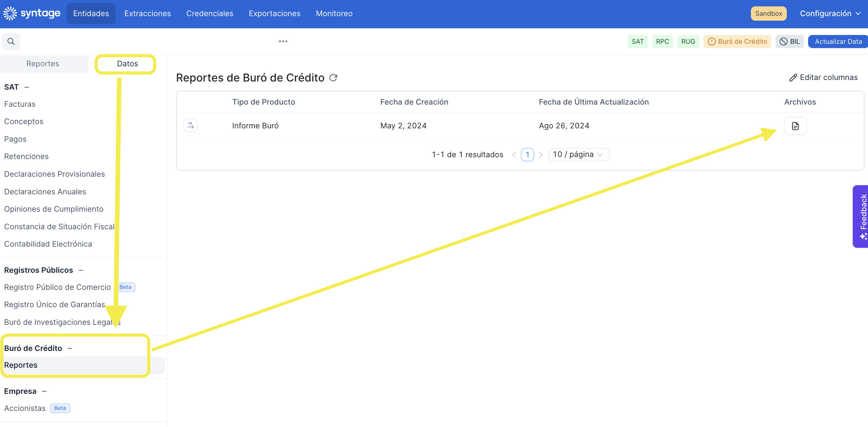Screen dimensions: 868x427
Task: Open Declaraciones Provisionales in sidebar
Action: click(x=54, y=174)
